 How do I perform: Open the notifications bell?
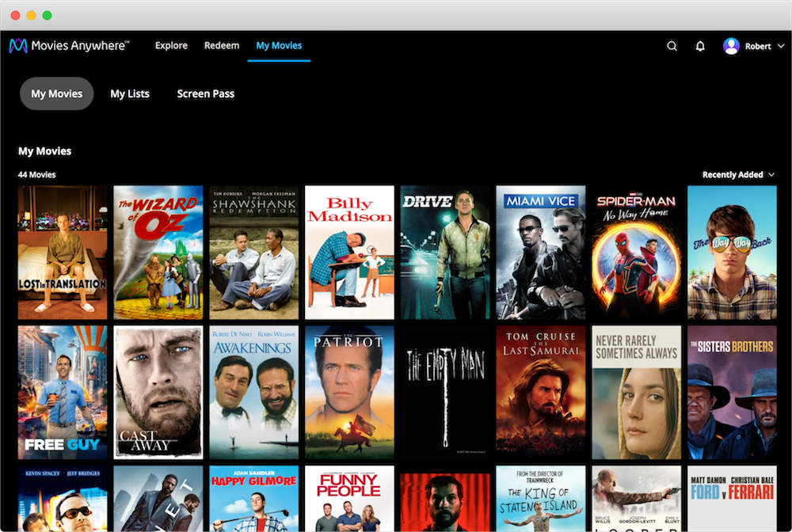point(700,47)
